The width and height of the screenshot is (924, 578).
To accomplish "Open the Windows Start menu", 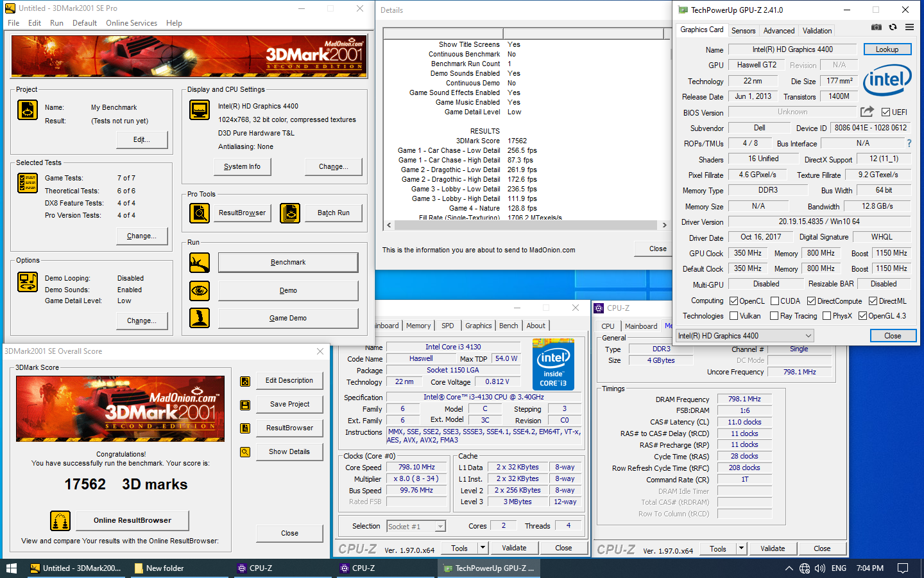I will pyautogui.click(x=11, y=568).
